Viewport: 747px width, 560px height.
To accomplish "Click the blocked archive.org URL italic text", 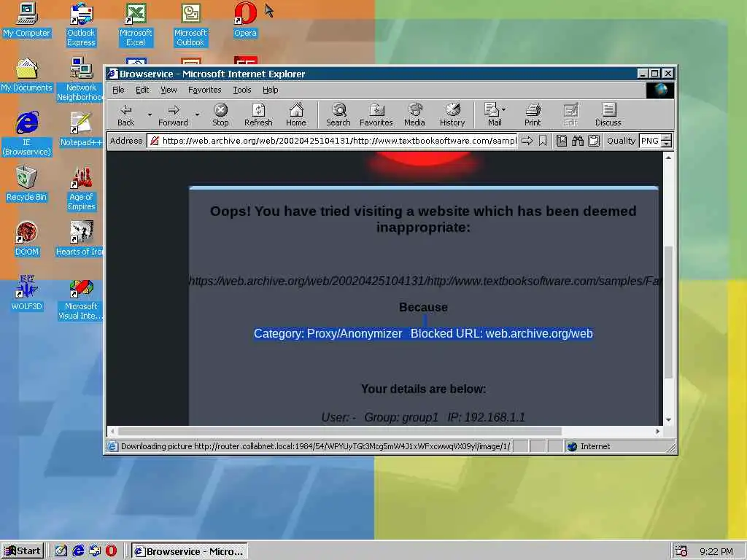I will click(424, 281).
